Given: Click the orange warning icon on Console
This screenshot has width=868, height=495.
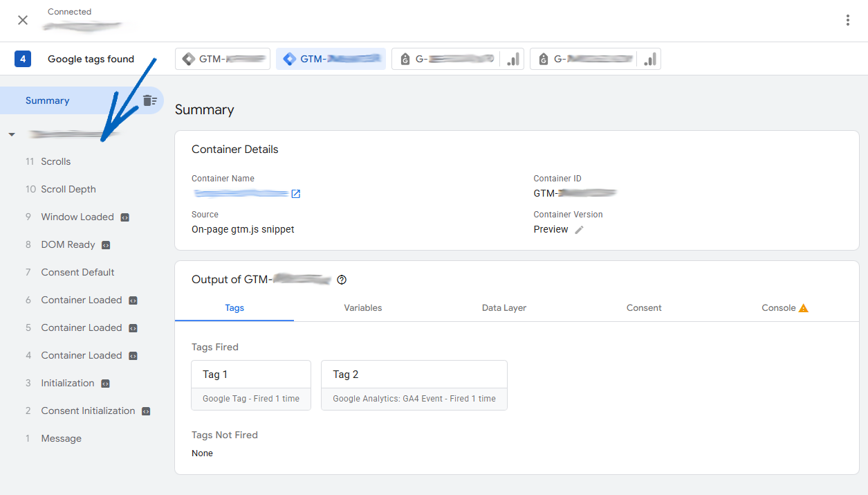Looking at the screenshot, I should pos(804,308).
